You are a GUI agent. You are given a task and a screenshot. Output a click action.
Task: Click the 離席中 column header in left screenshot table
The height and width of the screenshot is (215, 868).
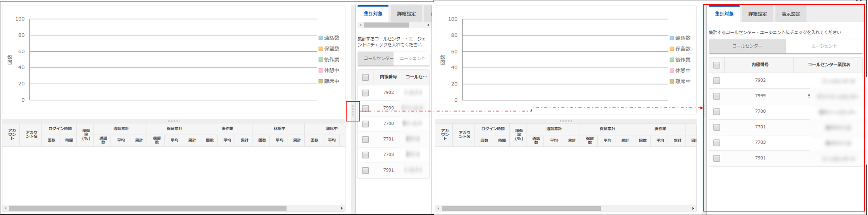[325, 128]
